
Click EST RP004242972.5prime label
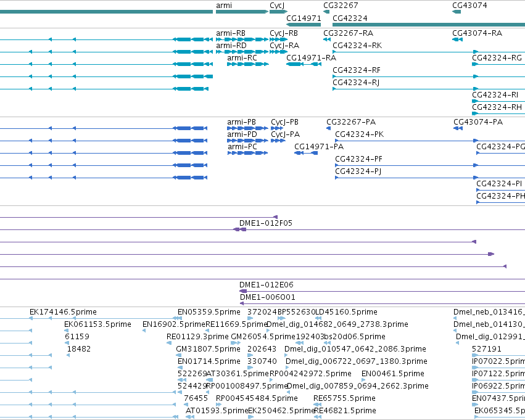tap(310, 374)
